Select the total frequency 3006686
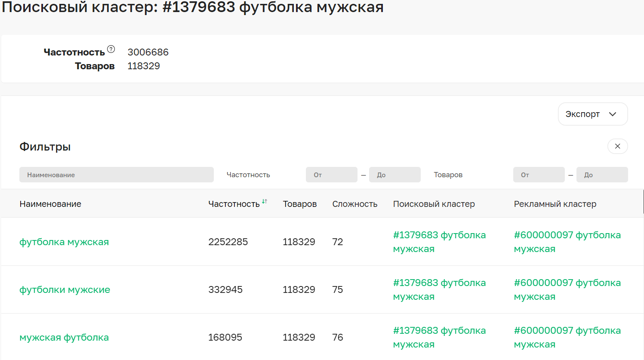The image size is (644, 360). tap(148, 52)
